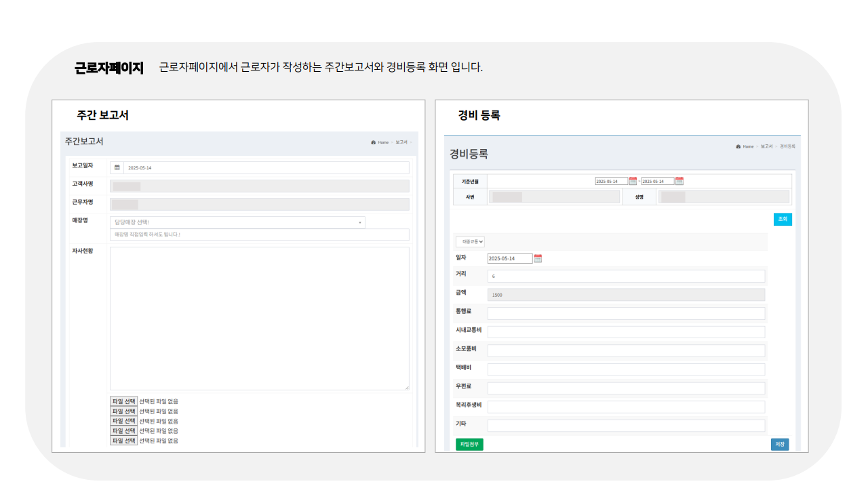Click the first red calendar icon for 기준년월 start date
This screenshot has width=868, height=488.
633,180
